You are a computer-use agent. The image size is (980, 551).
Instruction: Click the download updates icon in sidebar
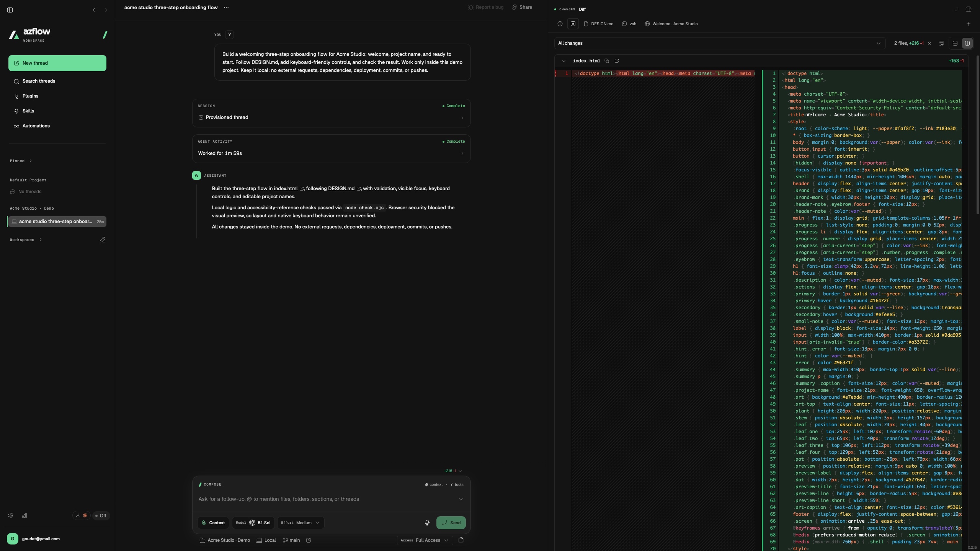tap(78, 515)
